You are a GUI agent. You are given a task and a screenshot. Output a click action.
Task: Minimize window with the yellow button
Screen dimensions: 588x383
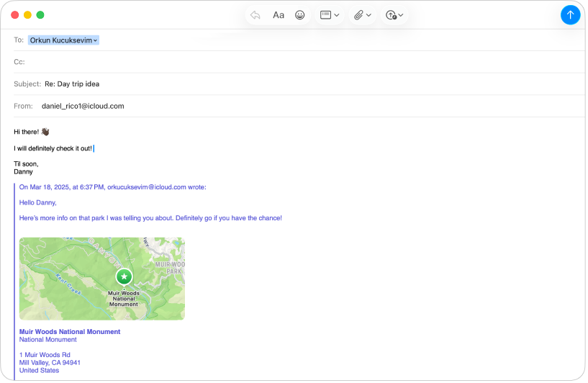(28, 15)
